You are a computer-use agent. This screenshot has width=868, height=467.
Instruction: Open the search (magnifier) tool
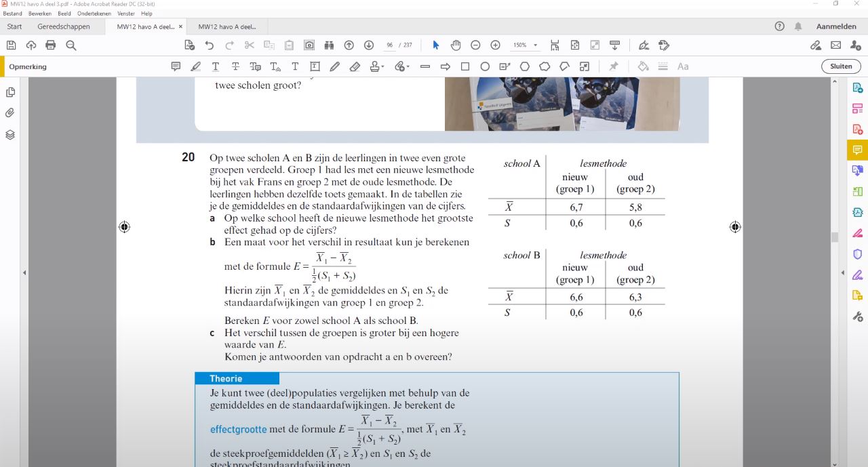[x=71, y=45]
